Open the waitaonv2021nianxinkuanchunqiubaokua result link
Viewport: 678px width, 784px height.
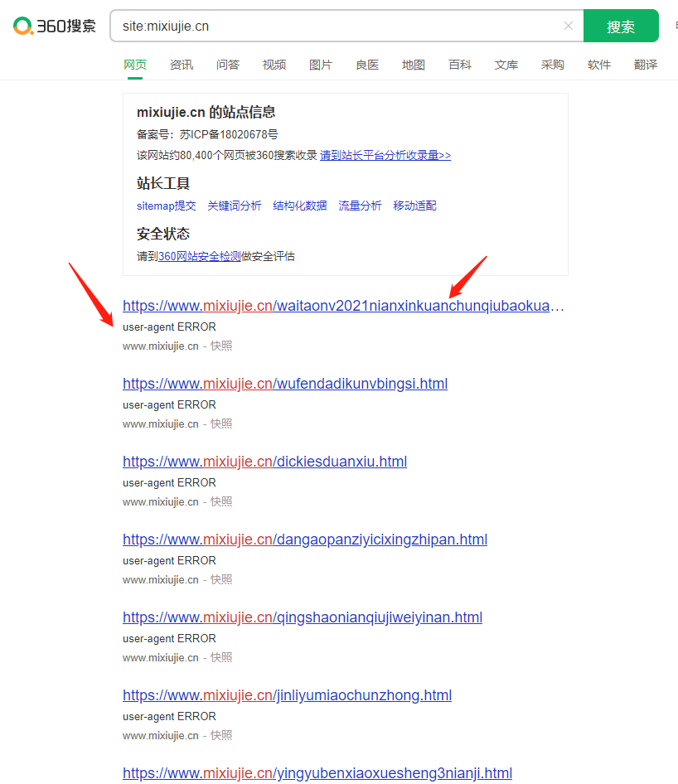click(x=343, y=306)
